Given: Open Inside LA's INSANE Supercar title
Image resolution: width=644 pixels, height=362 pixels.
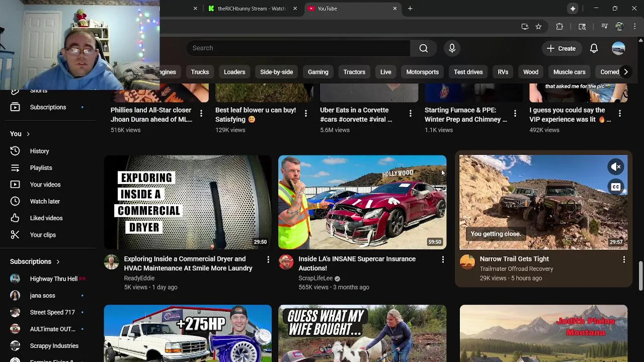Looking at the screenshot, I should point(357,263).
